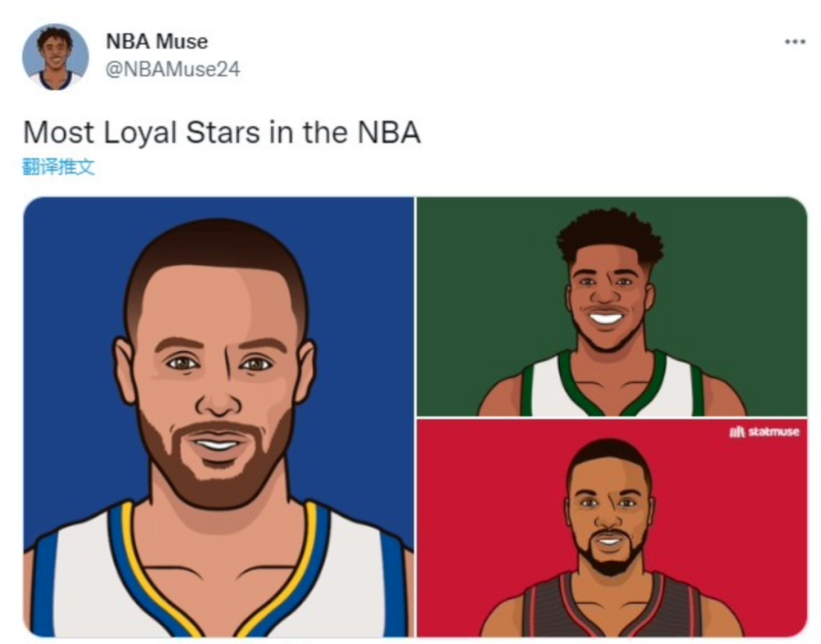This screenshot has height=644, width=821.
Task: Click the white jersey with yellow-blue trim
Action: (219, 573)
